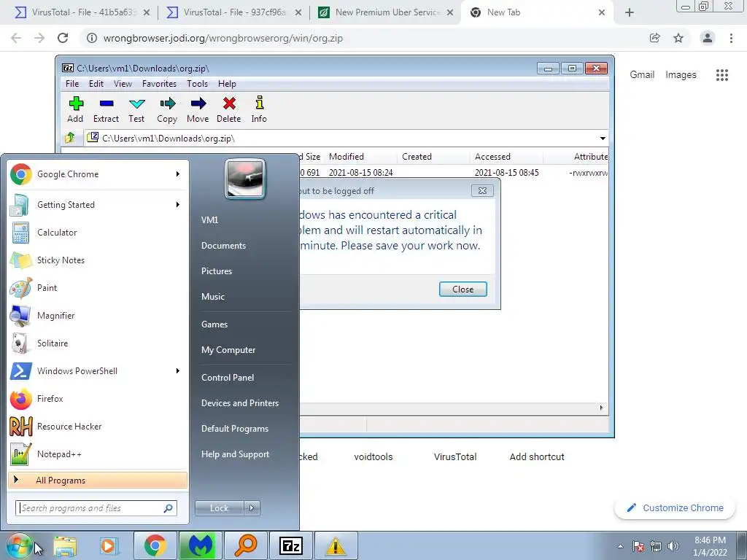Switch to the New Premium Uber Service tab
The width and height of the screenshot is (747, 560).
point(385,12)
